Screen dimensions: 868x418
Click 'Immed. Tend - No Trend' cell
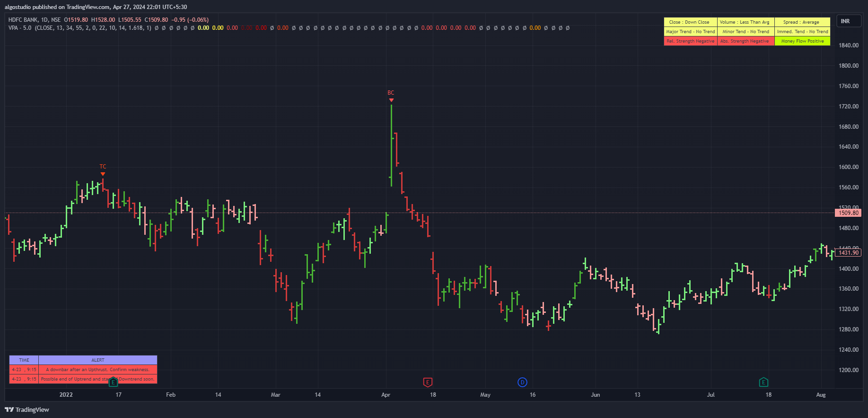(802, 32)
